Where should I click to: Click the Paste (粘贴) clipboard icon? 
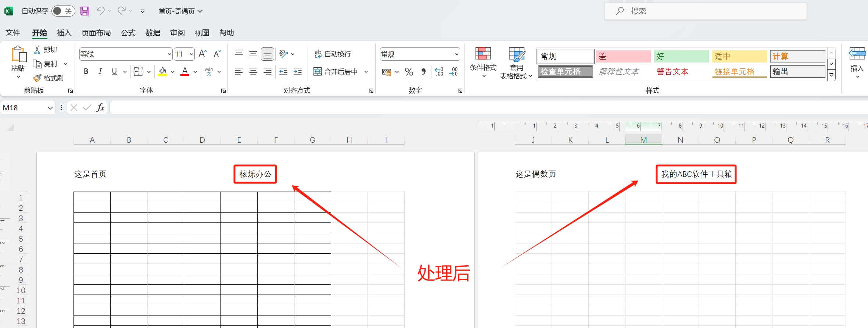[18, 54]
